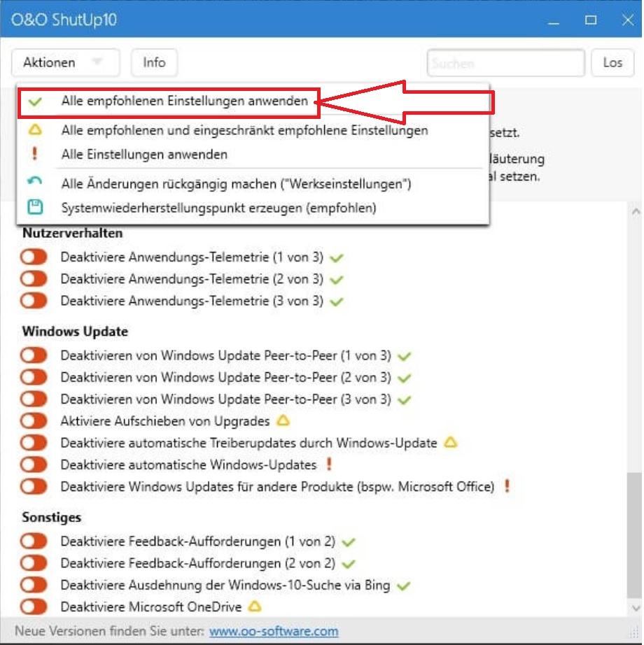Open the www.oo-software.com link
644x645 pixels.
pos(274,631)
